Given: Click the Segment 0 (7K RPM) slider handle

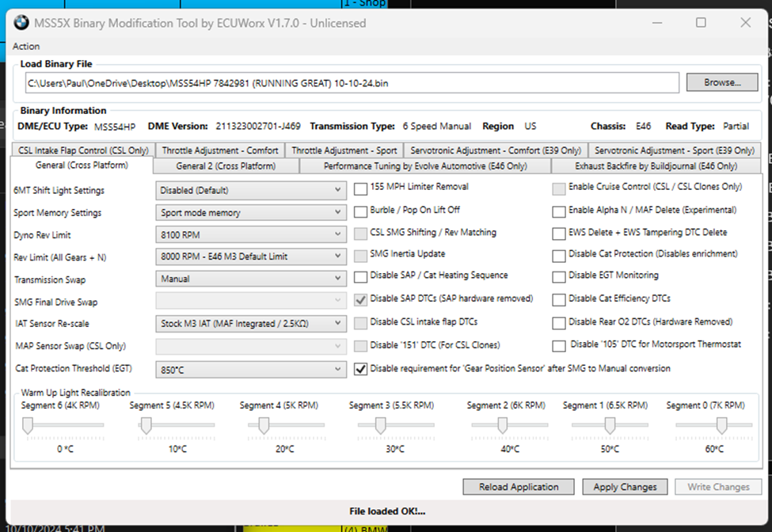Looking at the screenshot, I should click(722, 426).
